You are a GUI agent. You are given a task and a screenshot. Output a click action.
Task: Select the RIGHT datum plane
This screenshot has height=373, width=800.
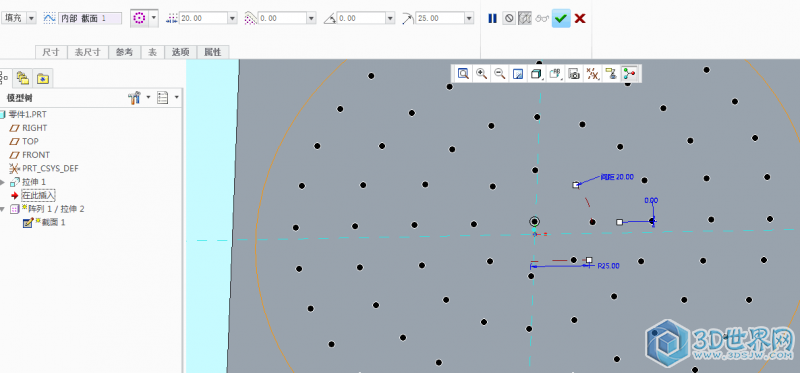point(34,128)
